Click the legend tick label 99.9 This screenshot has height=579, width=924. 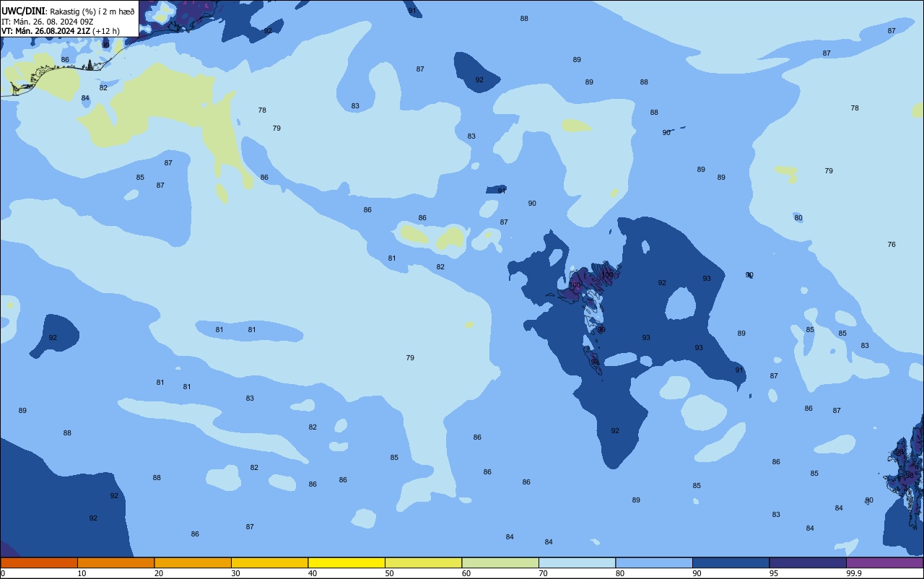(x=854, y=573)
